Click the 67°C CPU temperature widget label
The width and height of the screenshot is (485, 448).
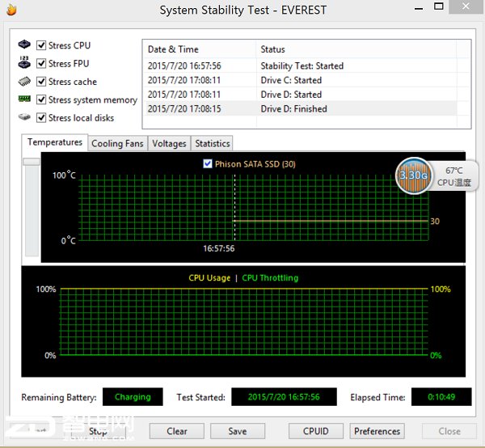[x=454, y=176]
